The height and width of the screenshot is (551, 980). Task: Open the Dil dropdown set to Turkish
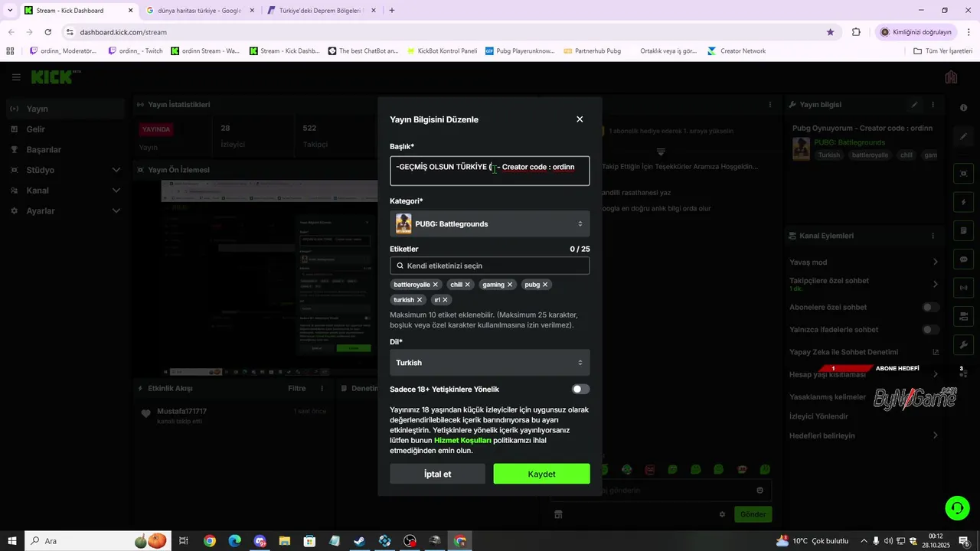click(x=490, y=363)
